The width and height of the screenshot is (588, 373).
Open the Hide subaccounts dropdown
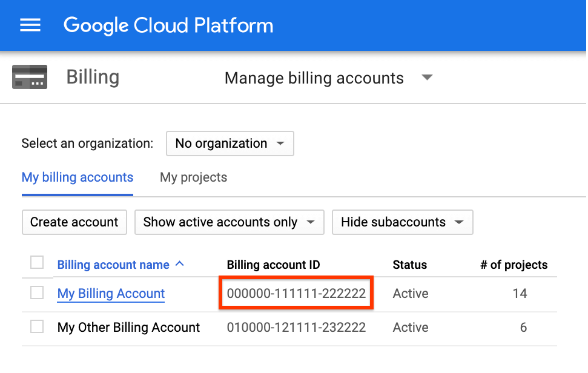point(402,222)
